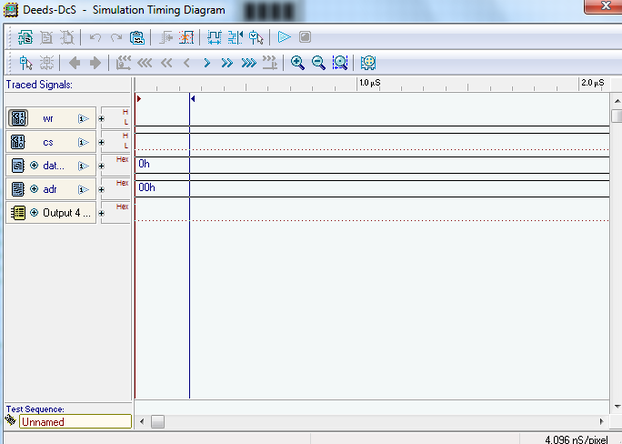
Task: Expand the data bus signal bits
Action: [x=34, y=165]
